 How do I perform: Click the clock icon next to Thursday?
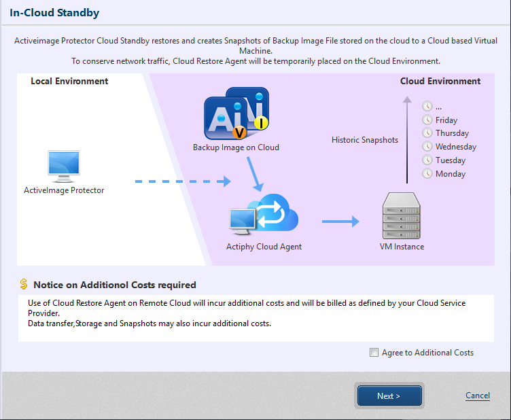[427, 133]
